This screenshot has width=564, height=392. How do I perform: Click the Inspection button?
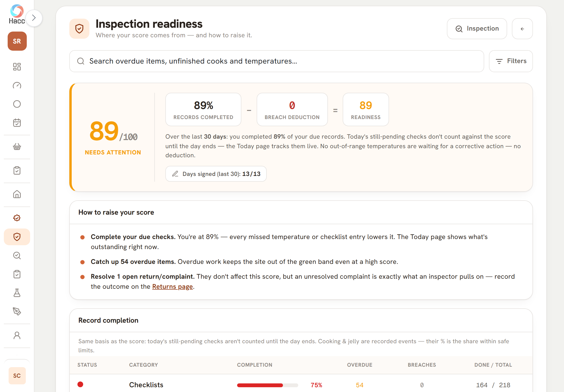(477, 29)
